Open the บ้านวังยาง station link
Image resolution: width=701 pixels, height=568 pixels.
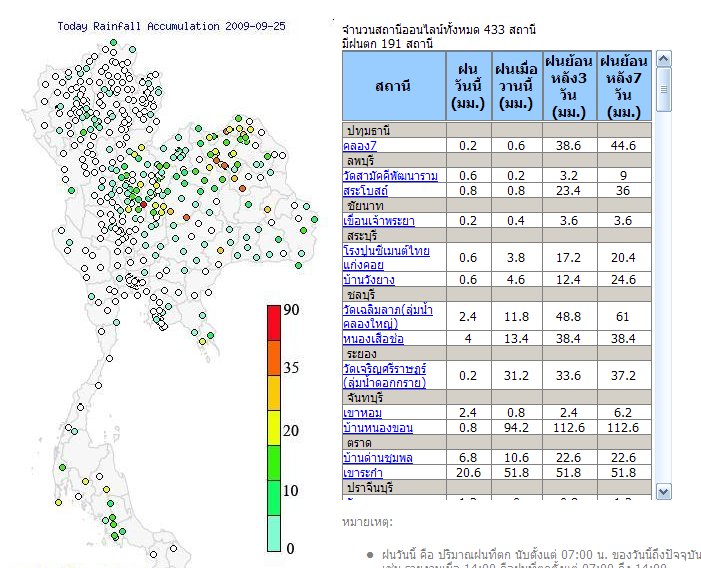click(369, 280)
